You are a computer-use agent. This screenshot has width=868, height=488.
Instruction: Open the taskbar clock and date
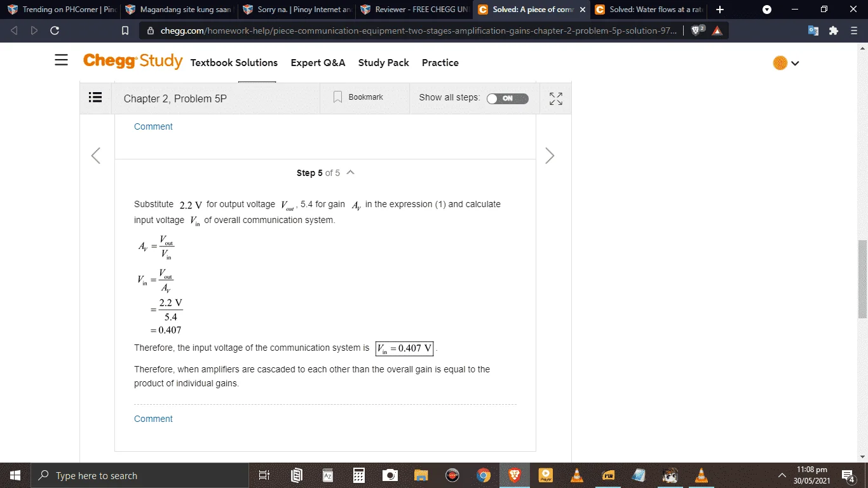click(x=811, y=475)
